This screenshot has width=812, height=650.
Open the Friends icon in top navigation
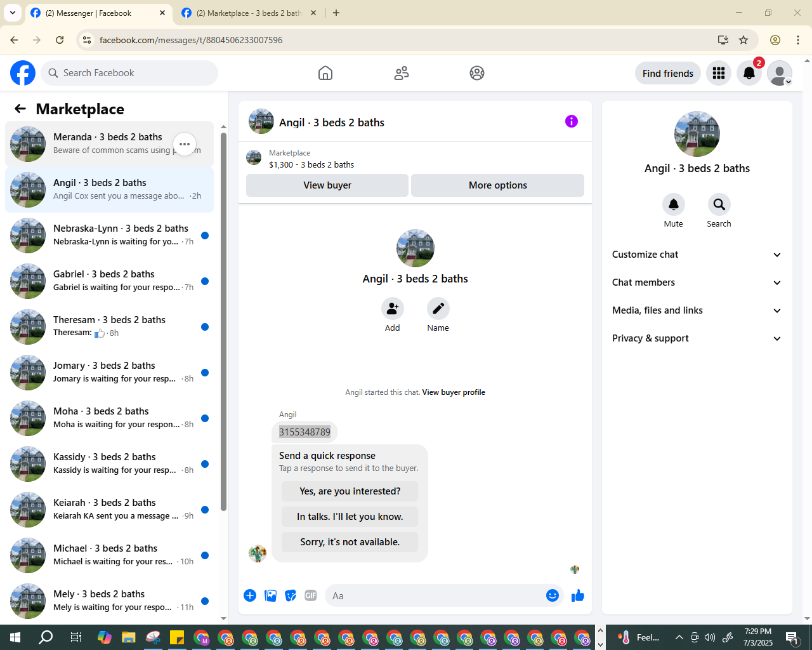coord(402,73)
